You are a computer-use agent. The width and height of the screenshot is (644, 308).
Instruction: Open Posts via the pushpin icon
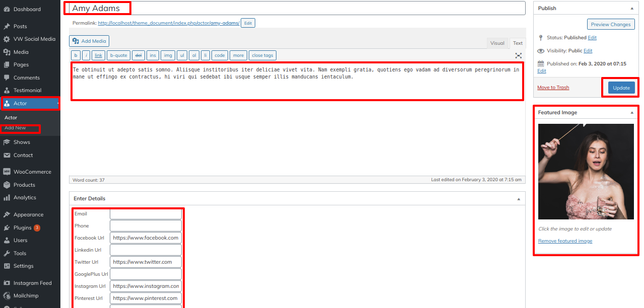pyautogui.click(x=7, y=26)
